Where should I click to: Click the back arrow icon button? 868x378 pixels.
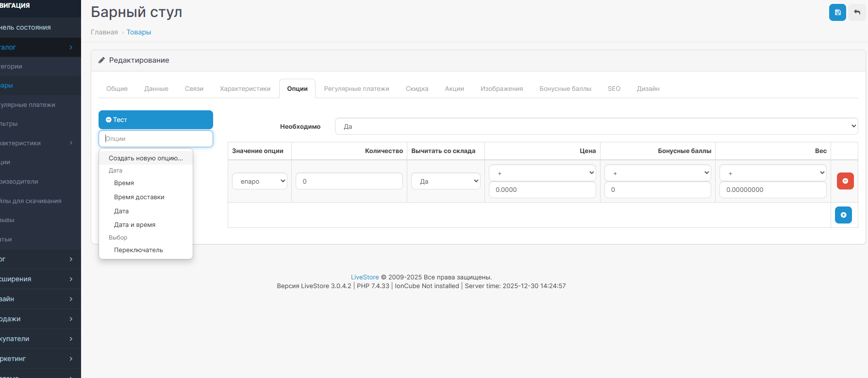pyautogui.click(x=857, y=12)
